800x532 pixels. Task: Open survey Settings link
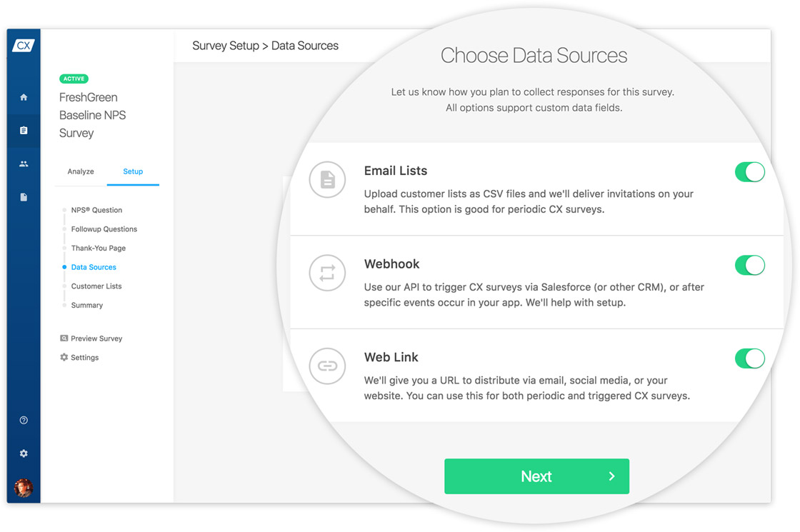click(84, 358)
